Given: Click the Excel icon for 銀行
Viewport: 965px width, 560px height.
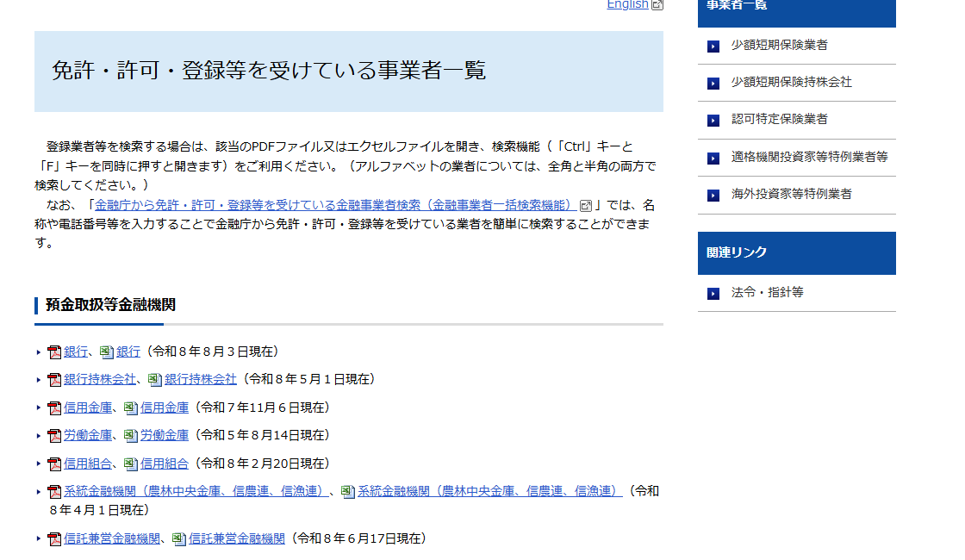Looking at the screenshot, I should pos(107,352).
